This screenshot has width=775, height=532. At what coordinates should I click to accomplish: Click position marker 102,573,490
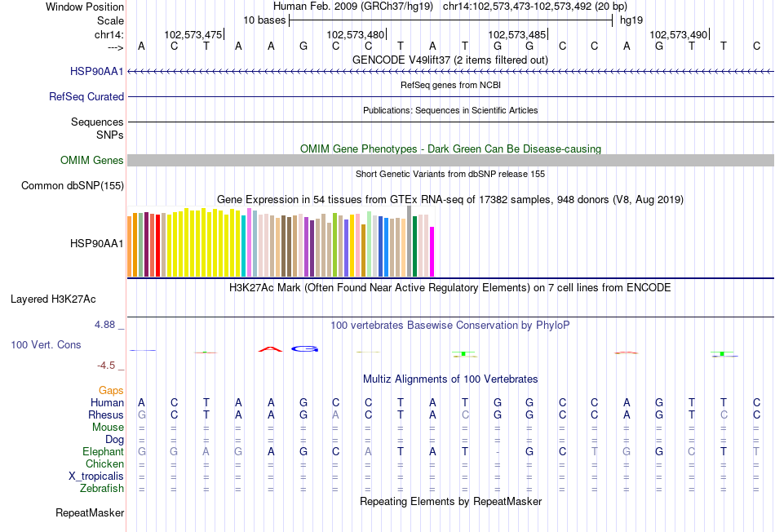coord(679,34)
